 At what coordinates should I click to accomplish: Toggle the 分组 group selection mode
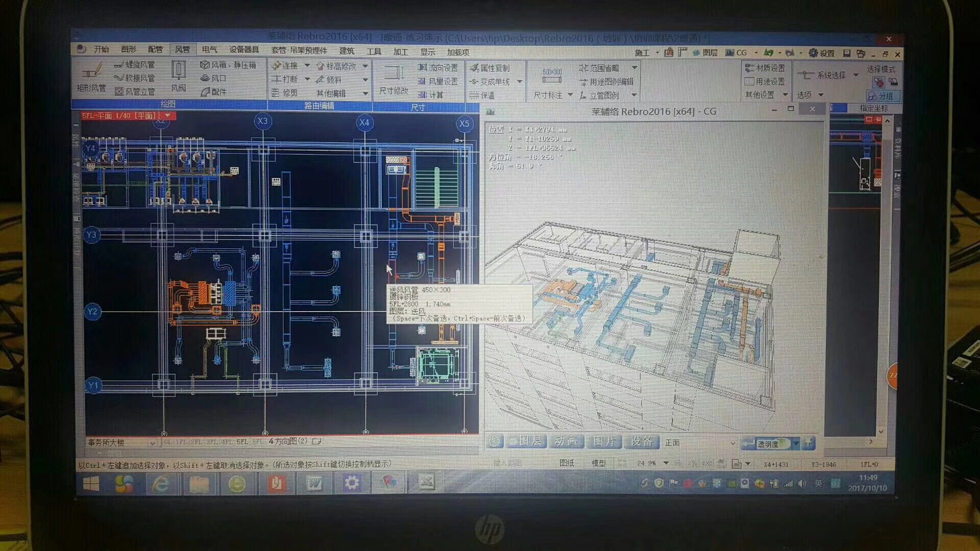pos(883,96)
